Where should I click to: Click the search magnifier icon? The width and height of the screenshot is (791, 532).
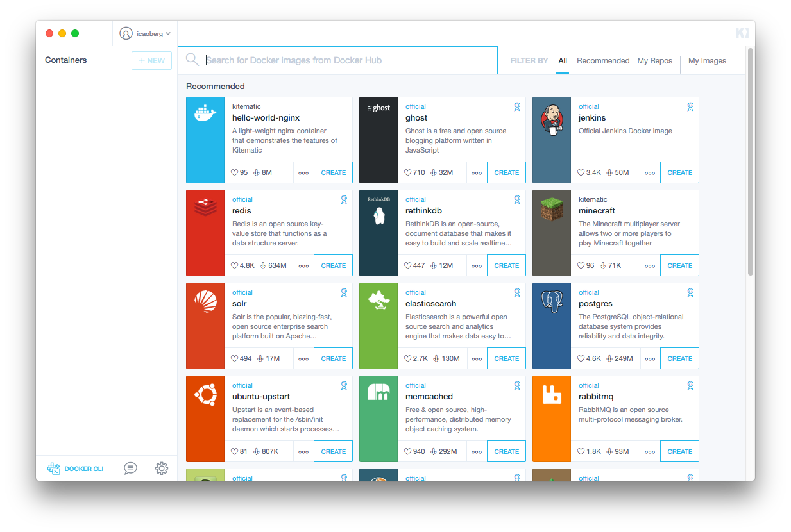[192, 60]
